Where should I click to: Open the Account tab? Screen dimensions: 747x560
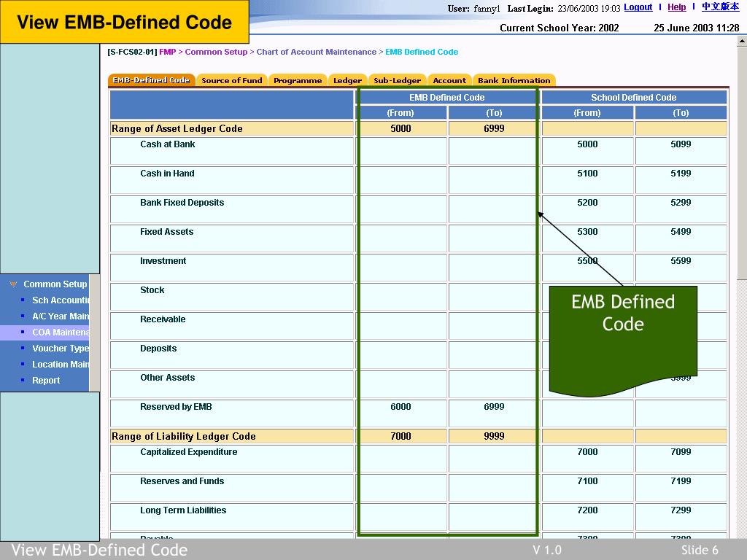coord(449,81)
